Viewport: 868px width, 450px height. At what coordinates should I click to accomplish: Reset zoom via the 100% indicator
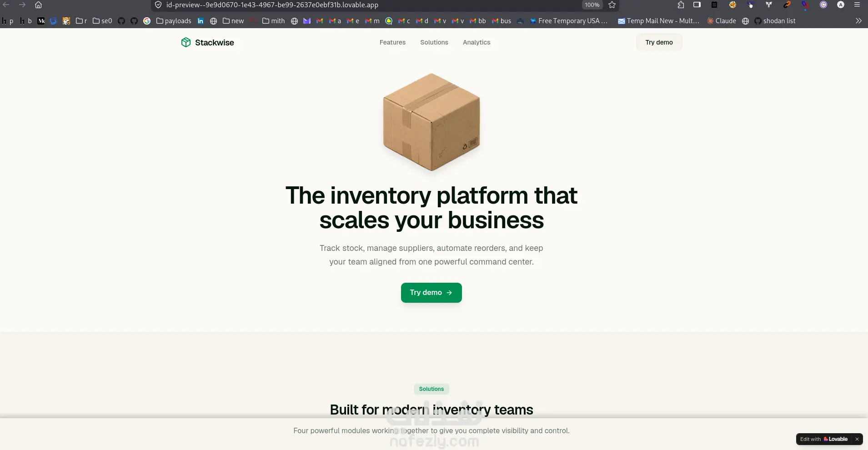click(x=592, y=5)
